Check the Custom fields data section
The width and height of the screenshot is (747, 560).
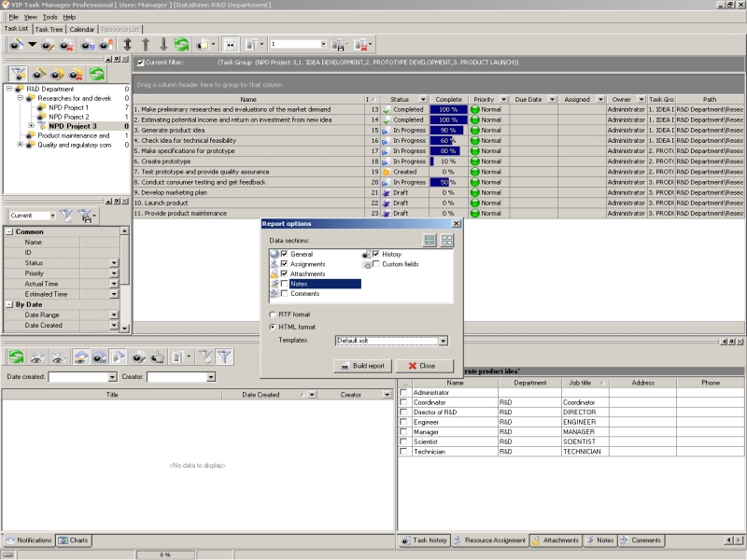(x=376, y=264)
